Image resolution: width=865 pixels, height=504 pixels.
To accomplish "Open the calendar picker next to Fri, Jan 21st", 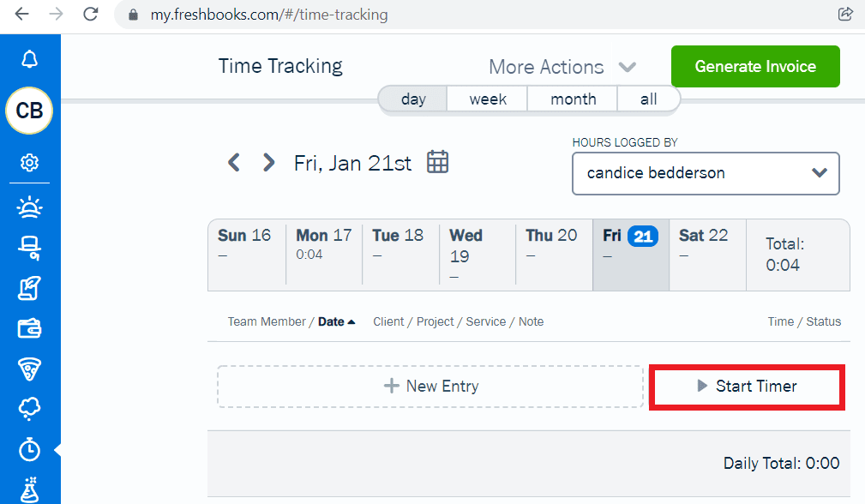I will coord(437,161).
